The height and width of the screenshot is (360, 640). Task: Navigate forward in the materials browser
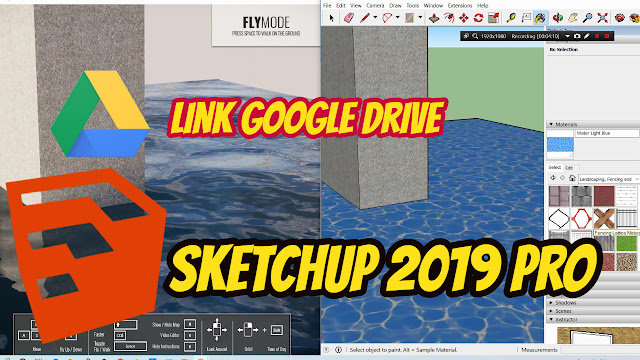(562, 178)
